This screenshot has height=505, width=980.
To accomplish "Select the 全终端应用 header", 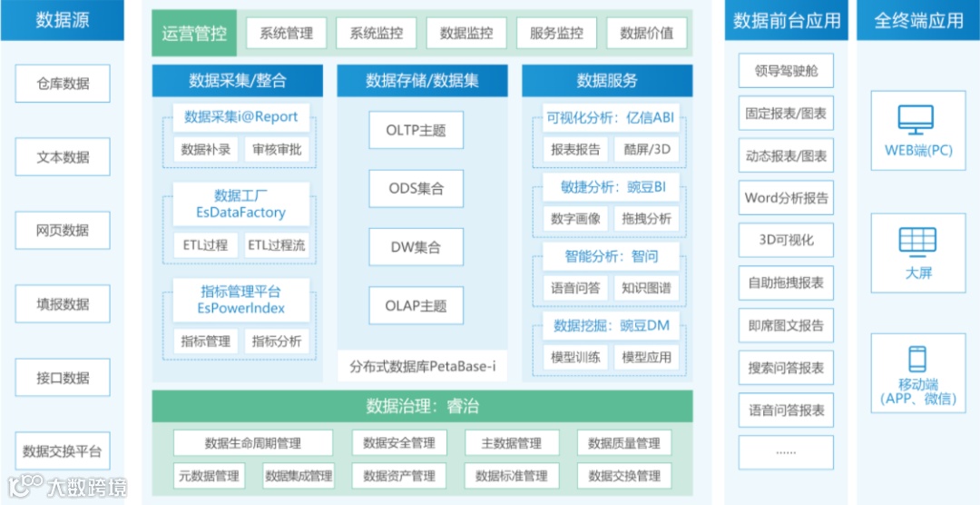I will (x=918, y=20).
